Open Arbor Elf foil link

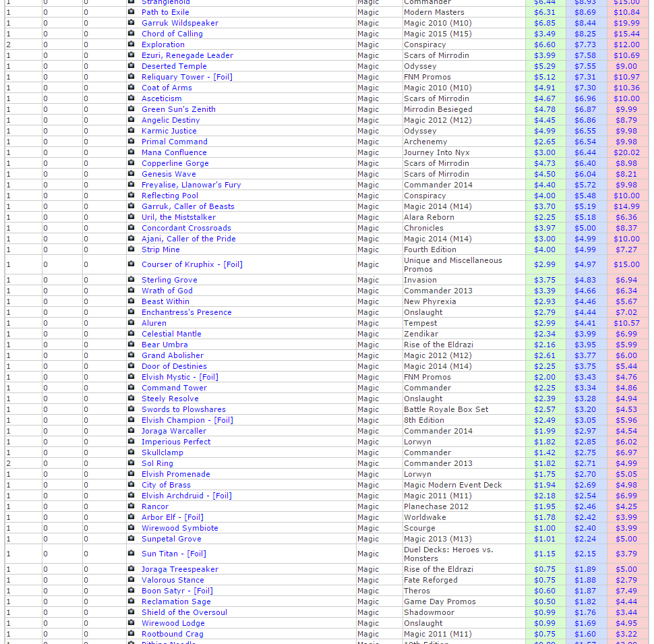(x=172, y=518)
